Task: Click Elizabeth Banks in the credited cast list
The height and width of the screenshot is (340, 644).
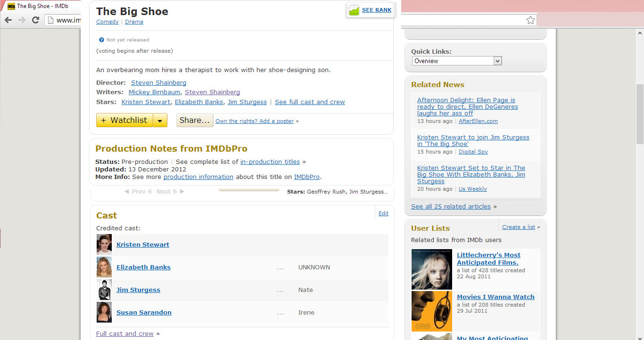Action: click(144, 267)
